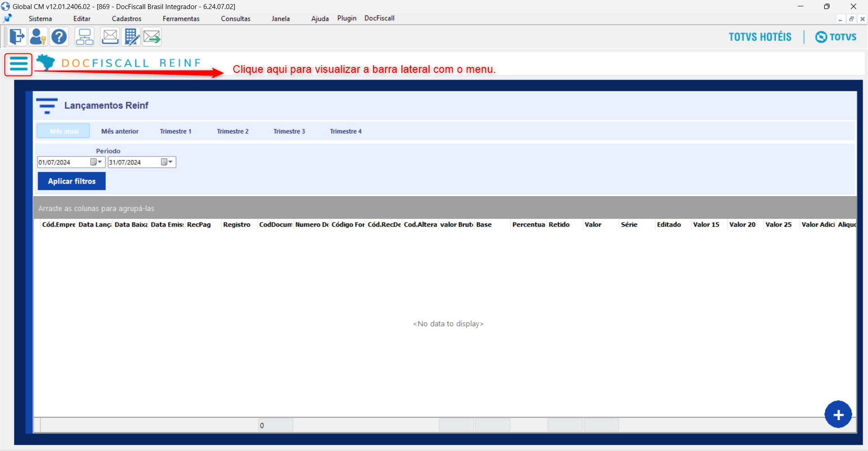
Task: Sort by the Cód.Empre column header
Action: (x=58, y=224)
